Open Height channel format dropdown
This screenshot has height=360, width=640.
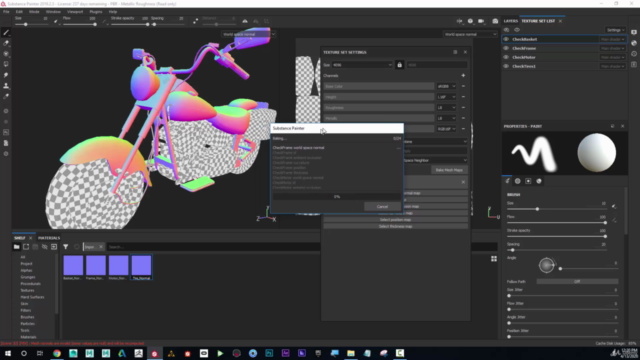coord(446,97)
